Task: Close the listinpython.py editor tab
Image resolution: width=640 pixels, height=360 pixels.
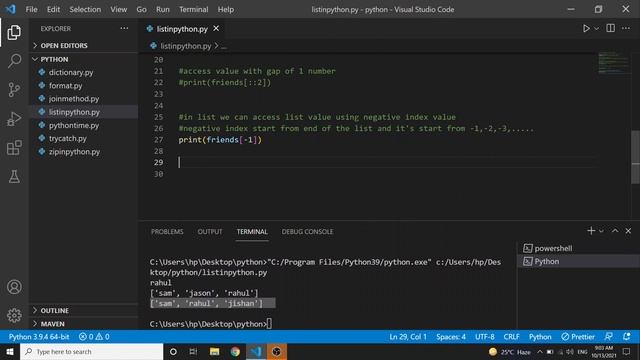Action: (x=216, y=29)
